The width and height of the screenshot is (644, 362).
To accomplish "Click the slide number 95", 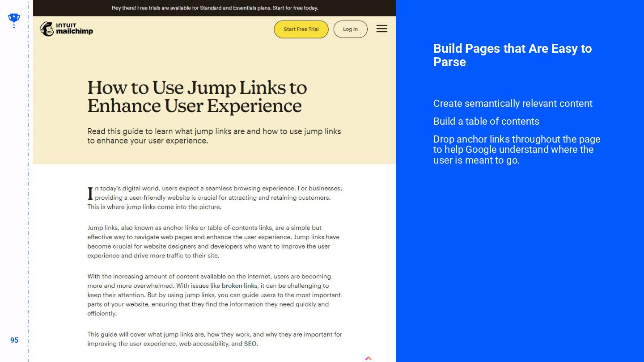I will pyautogui.click(x=14, y=340).
